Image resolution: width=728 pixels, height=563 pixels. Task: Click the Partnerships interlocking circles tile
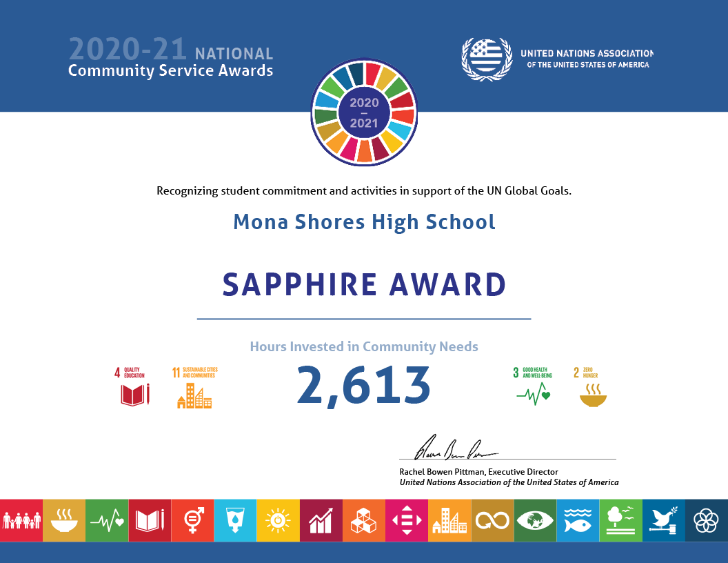tap(707, 520)
